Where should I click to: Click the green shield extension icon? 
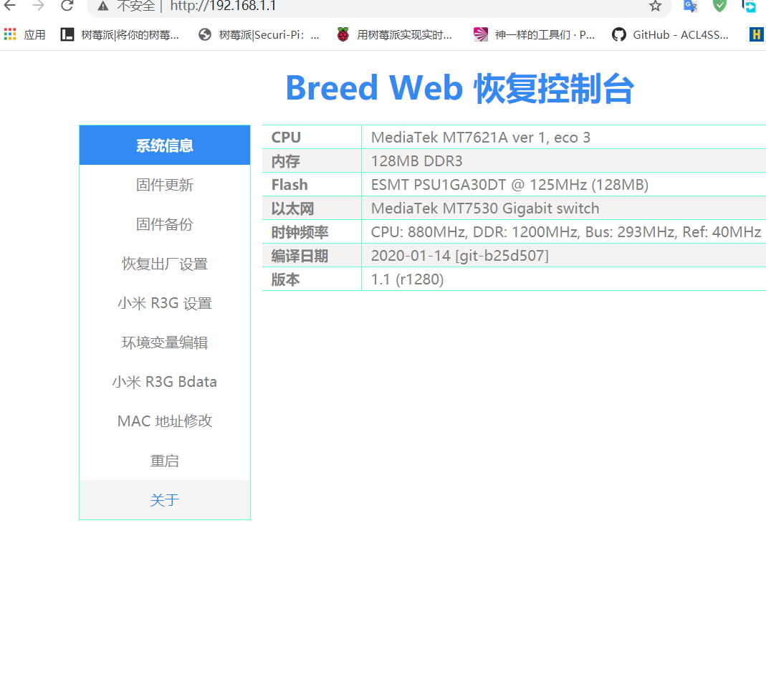[x=719, y=6]
